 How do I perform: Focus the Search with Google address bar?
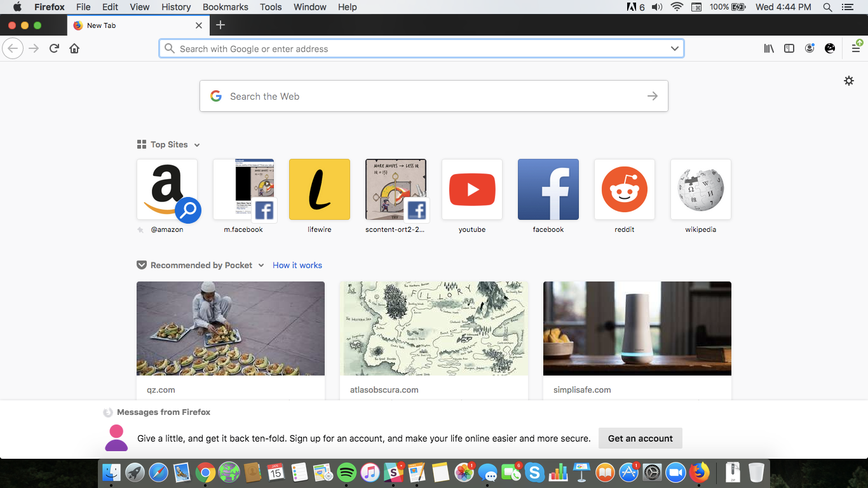tap(421, 49)
